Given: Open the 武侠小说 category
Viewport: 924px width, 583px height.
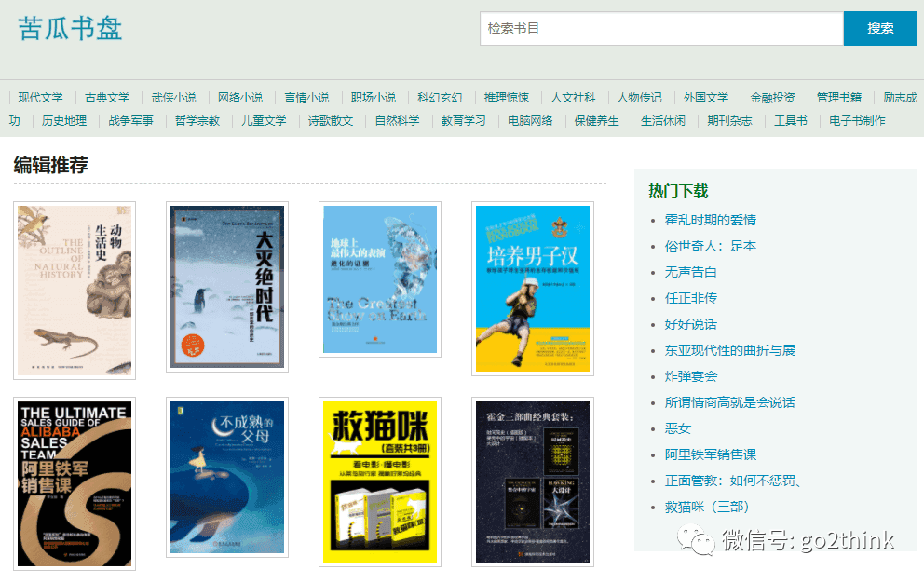Looking at the screenshot, I should 174,97.
